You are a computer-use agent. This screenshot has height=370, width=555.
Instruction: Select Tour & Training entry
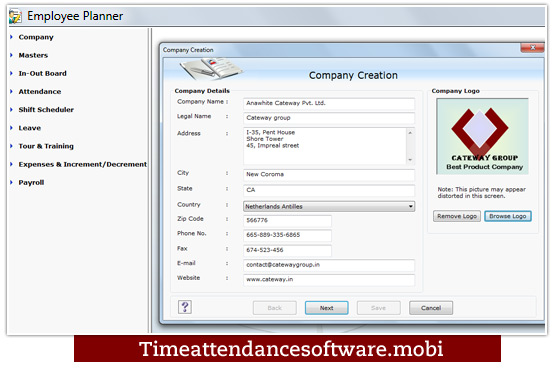pyautogui.click(x=46, y=146)
